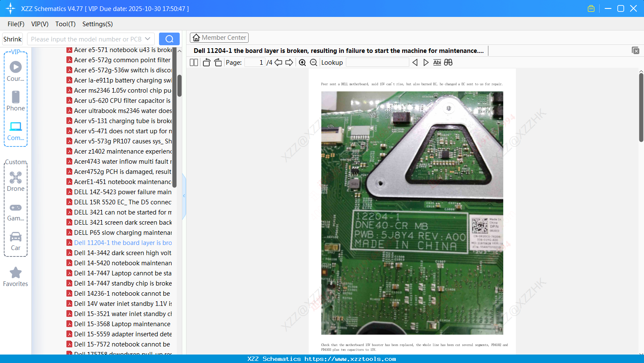Open the Car category
The width and height of the screenshot is (644, 363).
click(x=16, y=241)
